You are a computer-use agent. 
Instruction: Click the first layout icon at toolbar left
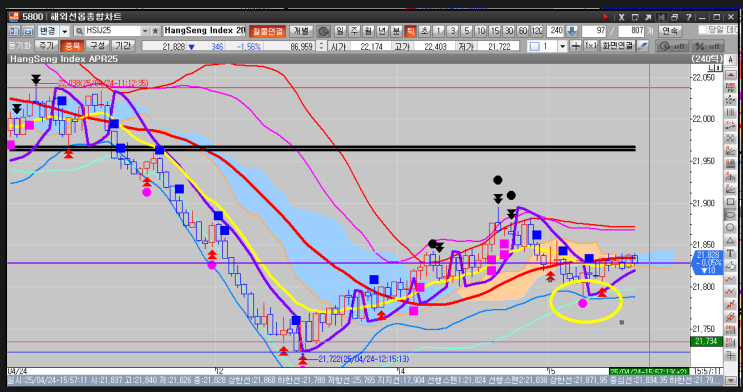coord(14,31)
